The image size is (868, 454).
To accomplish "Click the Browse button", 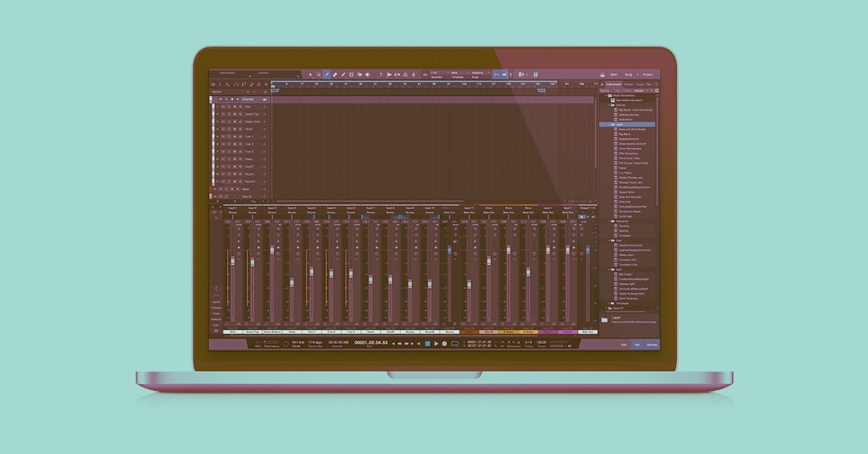I will coord(652,345).
